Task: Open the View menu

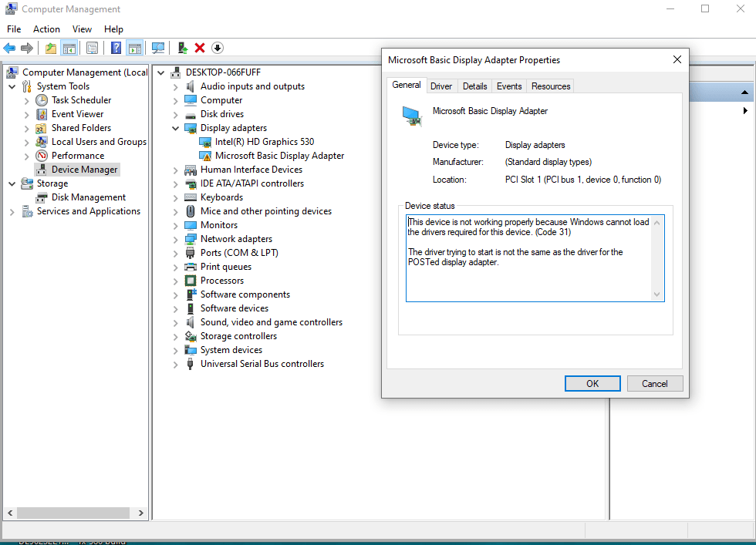Action: click(x=82, y=29)
